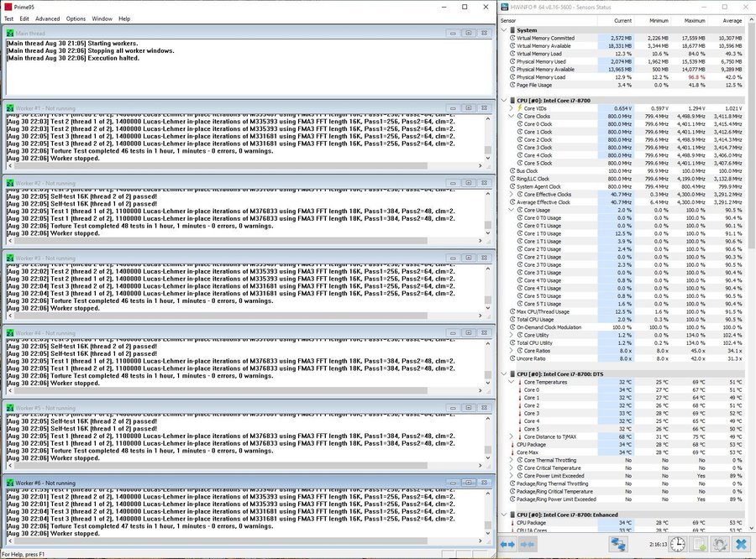Viewport: 756px width, 559px height.
Task: Click the Sensor column header
Action: (548, 21)
